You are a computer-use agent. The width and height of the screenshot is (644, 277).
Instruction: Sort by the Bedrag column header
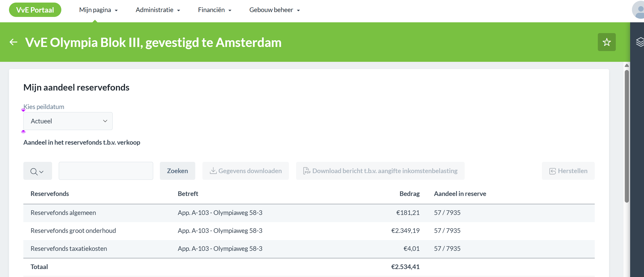pyautogui.click(x=409, y=194)
